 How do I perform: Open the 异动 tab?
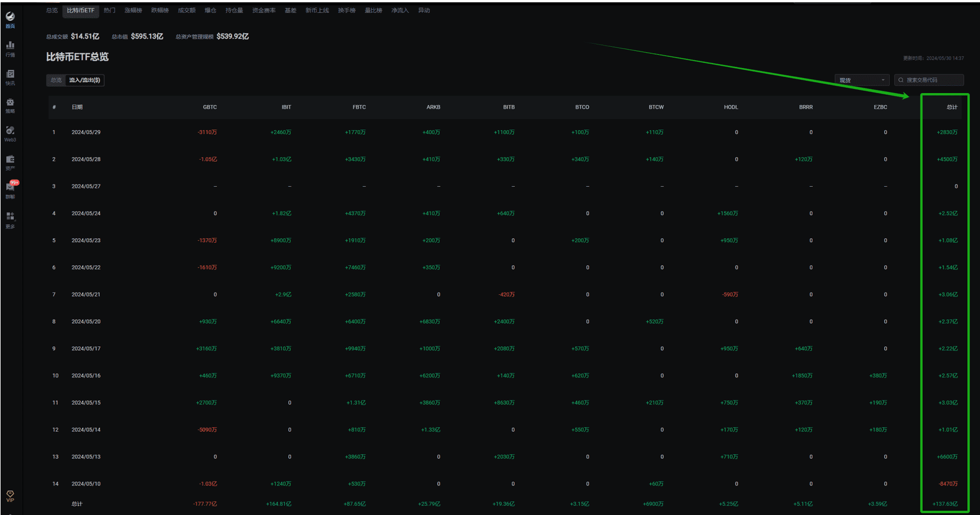(x=424, y=10)
